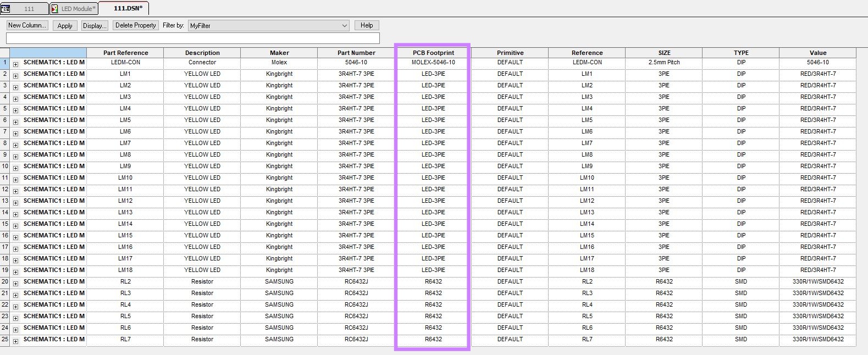Expand row 13 LM12

pyautogui.click(x=15, y=203)
